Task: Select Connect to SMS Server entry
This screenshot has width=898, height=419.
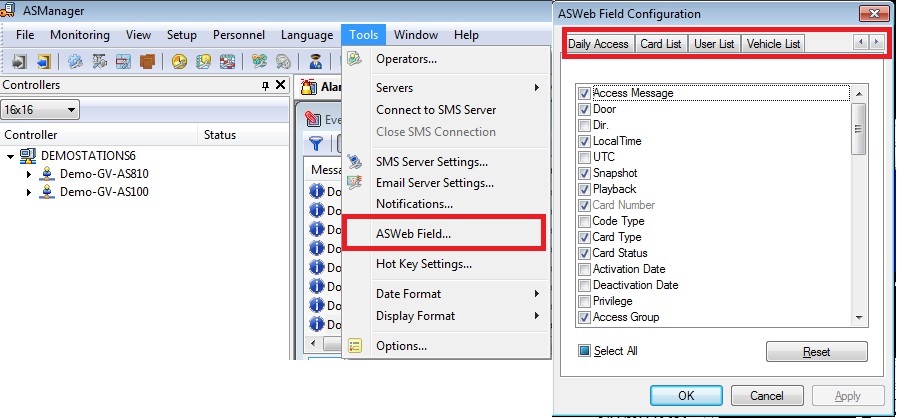Action: (x=446, y=110)
